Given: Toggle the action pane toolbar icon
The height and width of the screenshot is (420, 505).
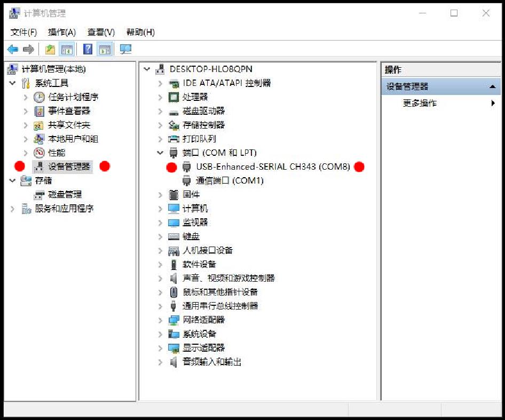Looking at the screenshot, I should point(105,49).
